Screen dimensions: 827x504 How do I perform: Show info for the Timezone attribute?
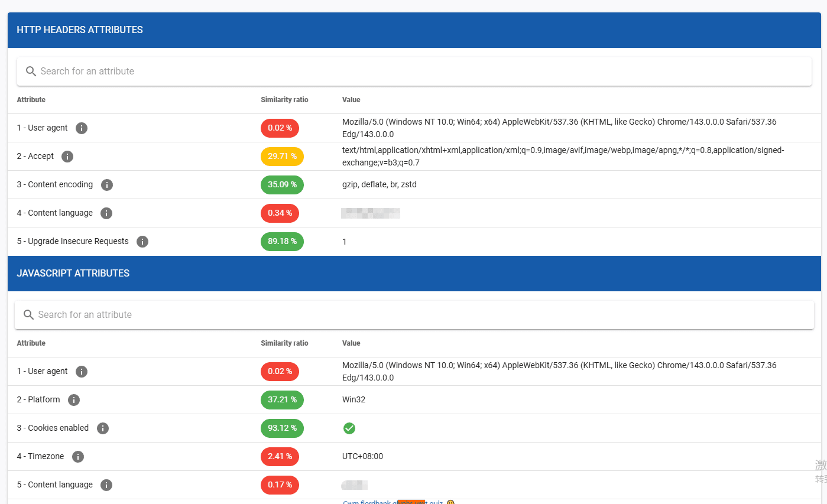[78, 457]
